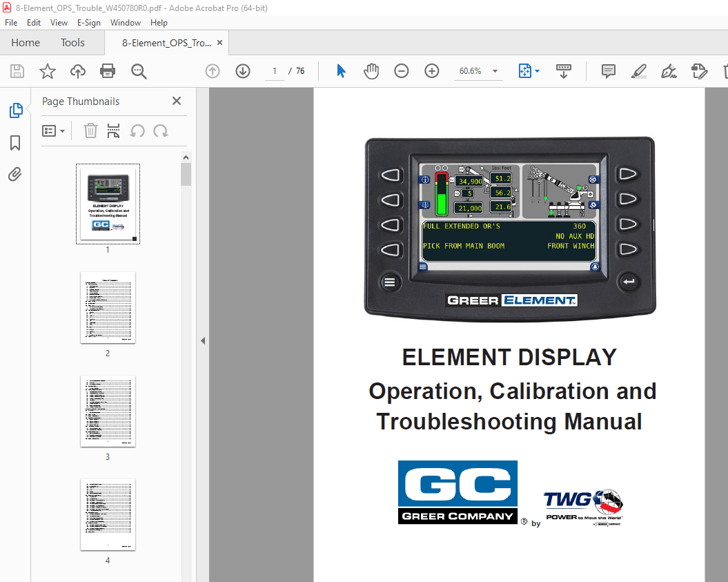
Task: Open the Fill & Sign tool
Action: tap(699, 71)
